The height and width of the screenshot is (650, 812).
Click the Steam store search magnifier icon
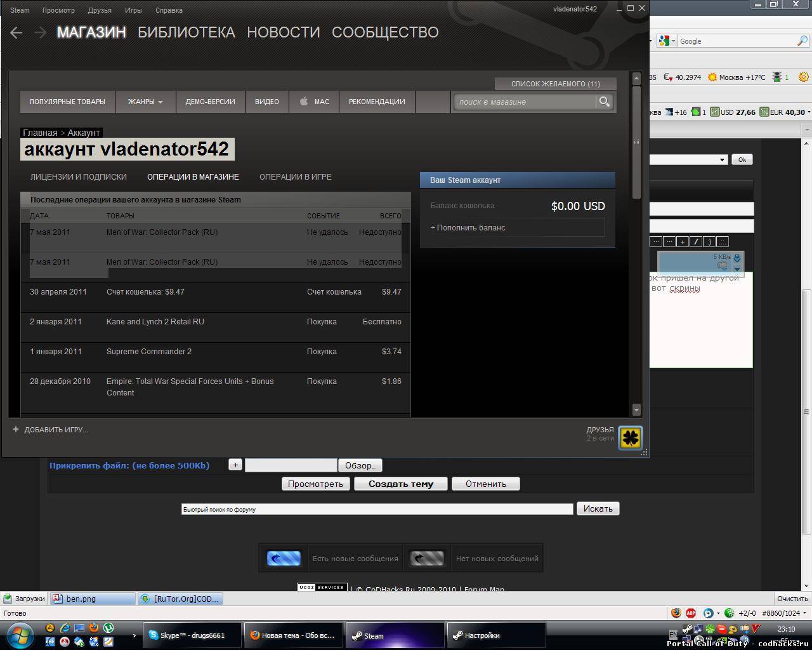605,102
